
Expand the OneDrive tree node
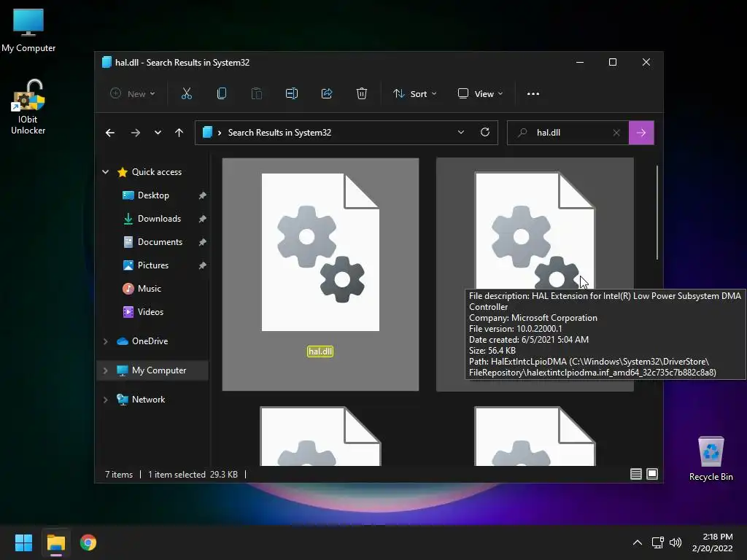(x=105, y=341)
